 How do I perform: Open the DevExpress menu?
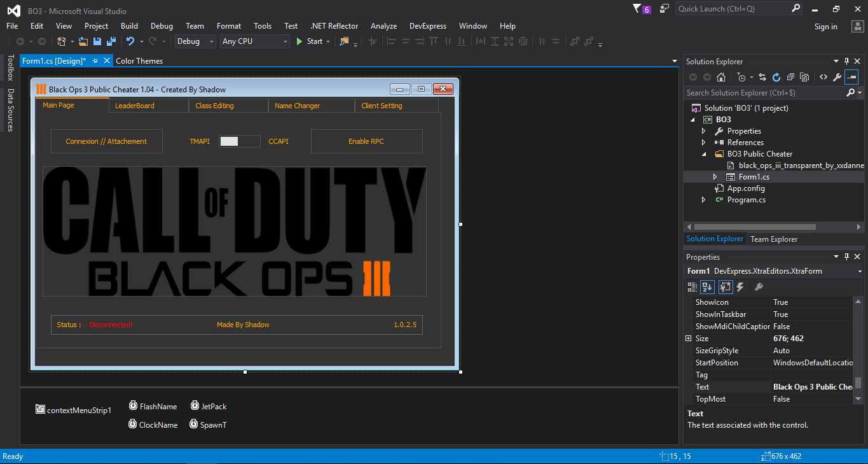[427, 26]
